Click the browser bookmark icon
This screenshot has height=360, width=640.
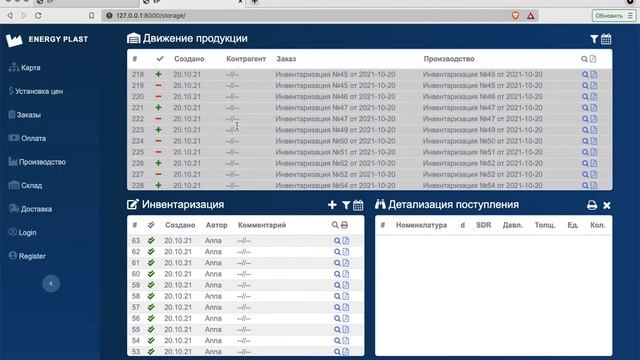click(91, 16)
